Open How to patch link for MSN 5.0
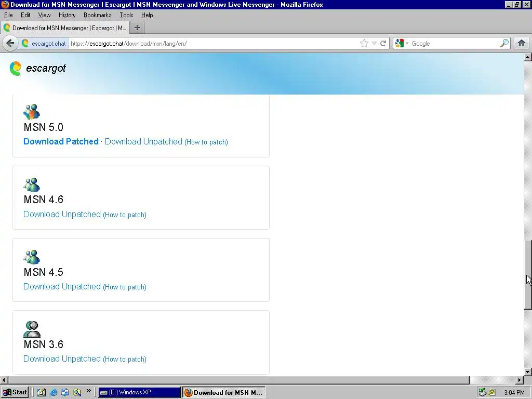Image resolution: width=532 pixels, height=399 pixels. point(206,142)
